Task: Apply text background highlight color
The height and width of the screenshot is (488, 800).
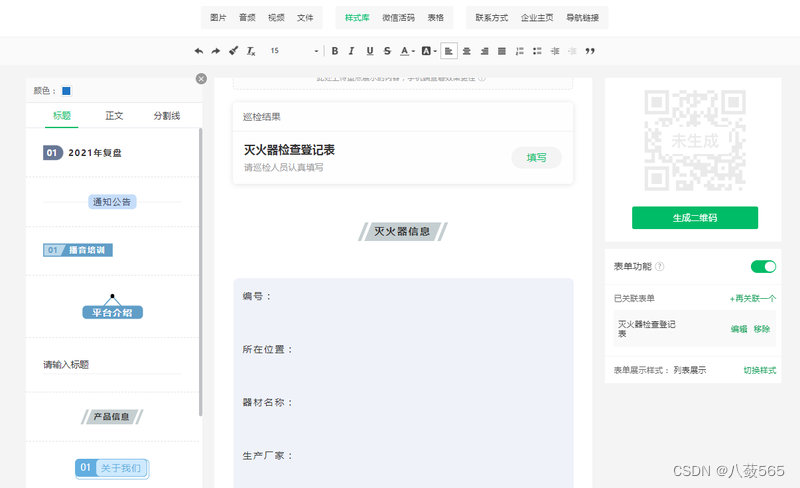Action: coord(426,51)
